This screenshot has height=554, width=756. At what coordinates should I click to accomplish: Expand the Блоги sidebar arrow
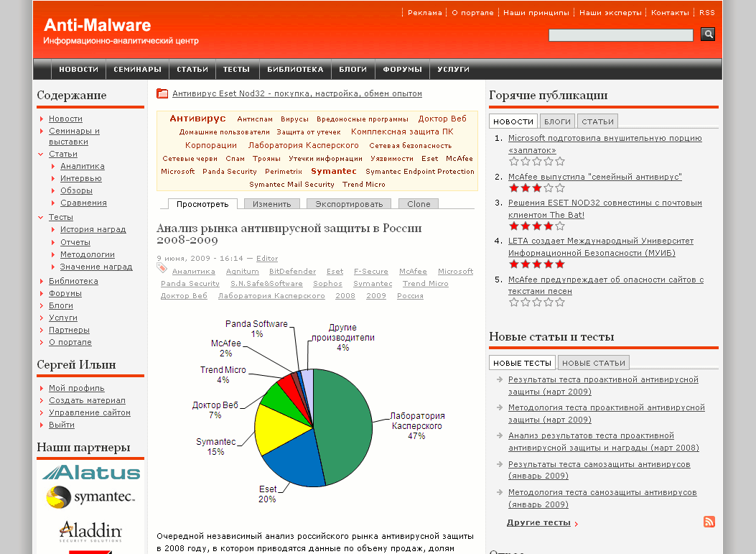click(42, 305)
